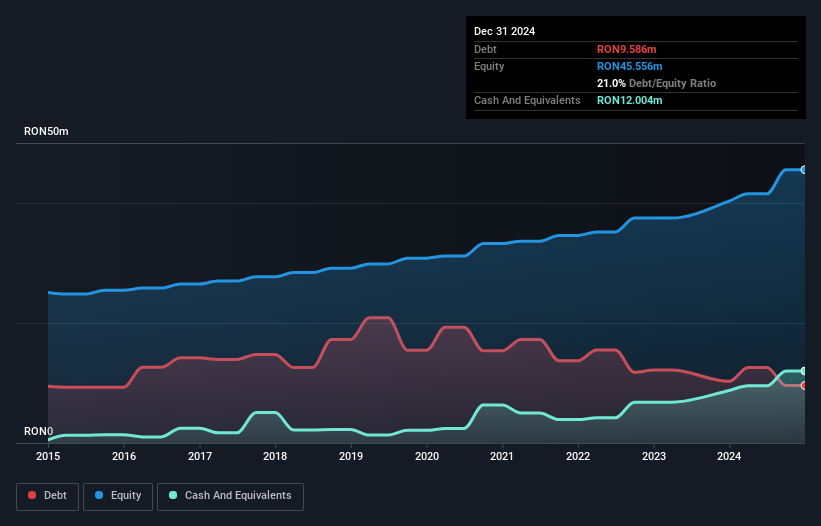
Task: Click the 21.0% Debt/Equity Ratio text
Action: tap(657, 83)
